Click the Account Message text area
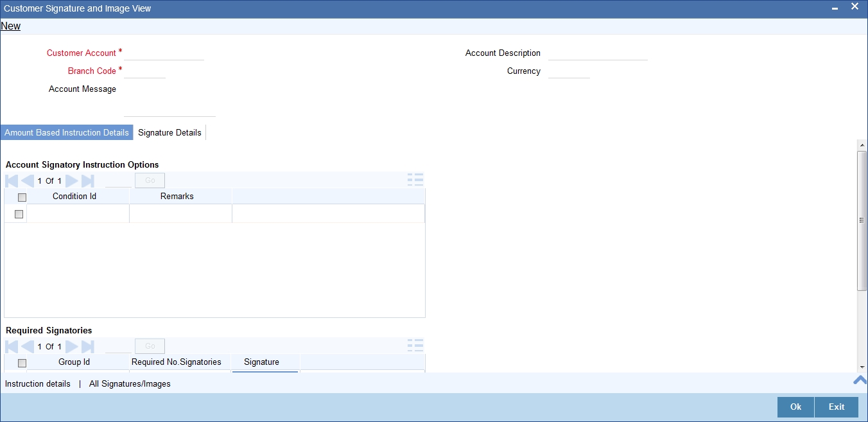 coord(169,100)
